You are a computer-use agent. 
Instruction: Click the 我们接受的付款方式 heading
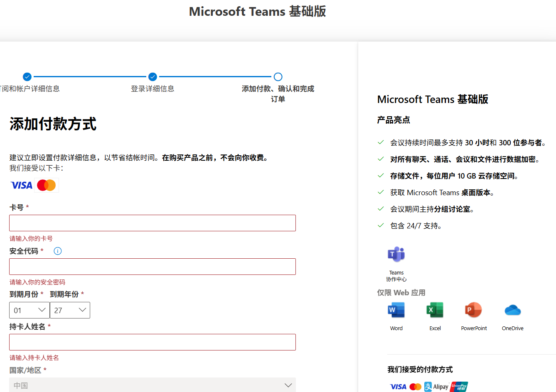420,370
